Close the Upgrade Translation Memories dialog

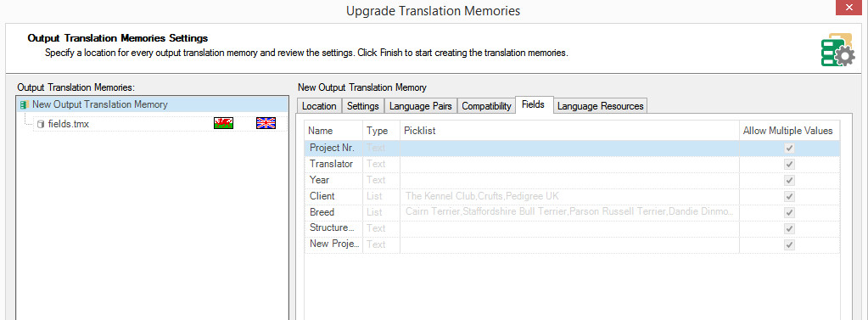(x=851, y=8)
